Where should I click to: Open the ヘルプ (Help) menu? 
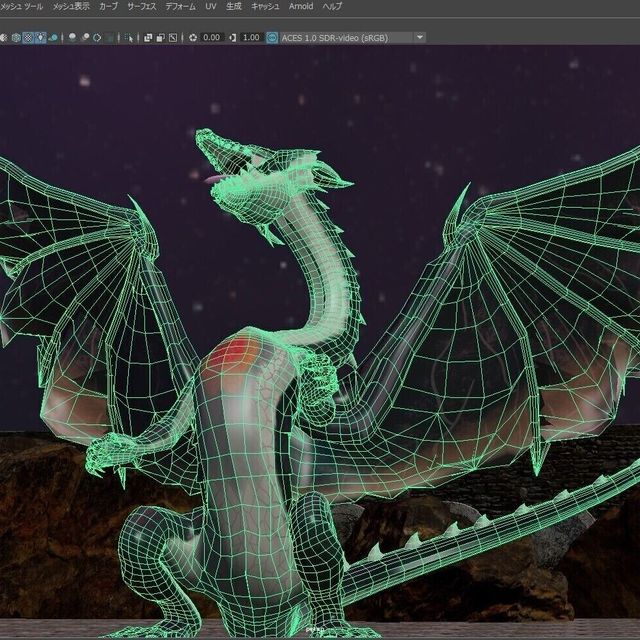coord(332,6)
